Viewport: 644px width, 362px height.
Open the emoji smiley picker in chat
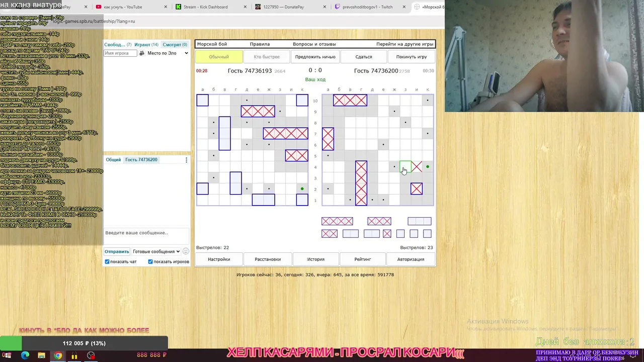186,251
